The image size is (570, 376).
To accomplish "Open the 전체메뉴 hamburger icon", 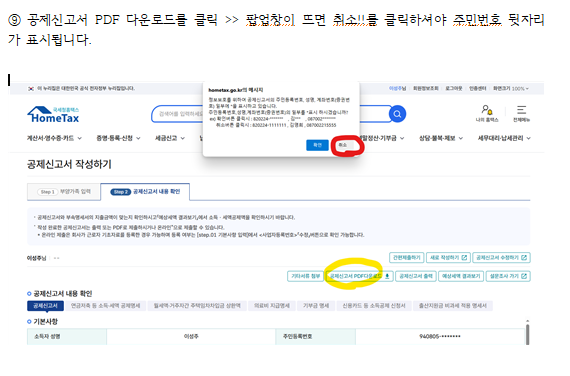I will tap(521, 113).
